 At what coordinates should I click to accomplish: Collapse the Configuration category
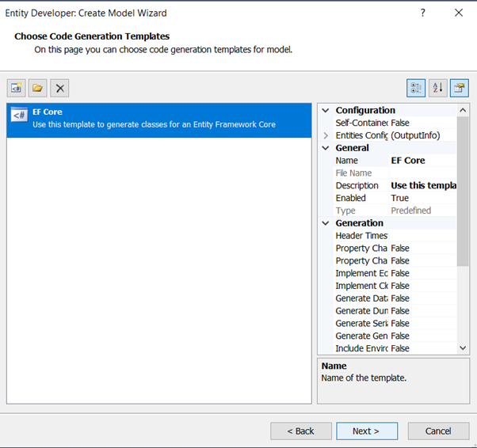[x=326, y=110]
